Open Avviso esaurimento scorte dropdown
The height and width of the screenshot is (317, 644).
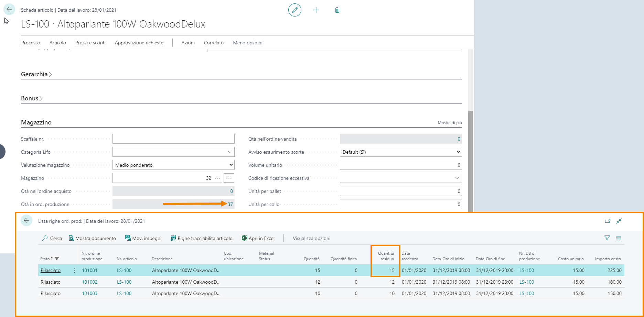pyautogui.click(x=400, y=152)
